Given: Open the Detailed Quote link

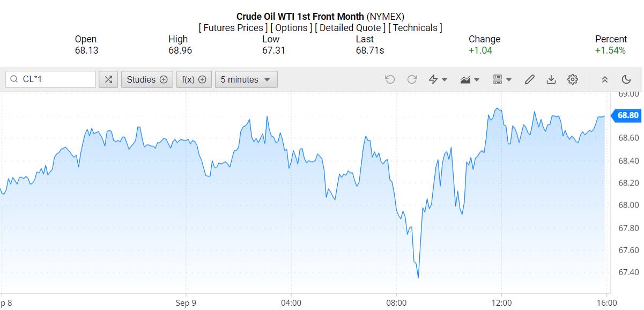Looking at the screenshot, I should tap(350, 28).
